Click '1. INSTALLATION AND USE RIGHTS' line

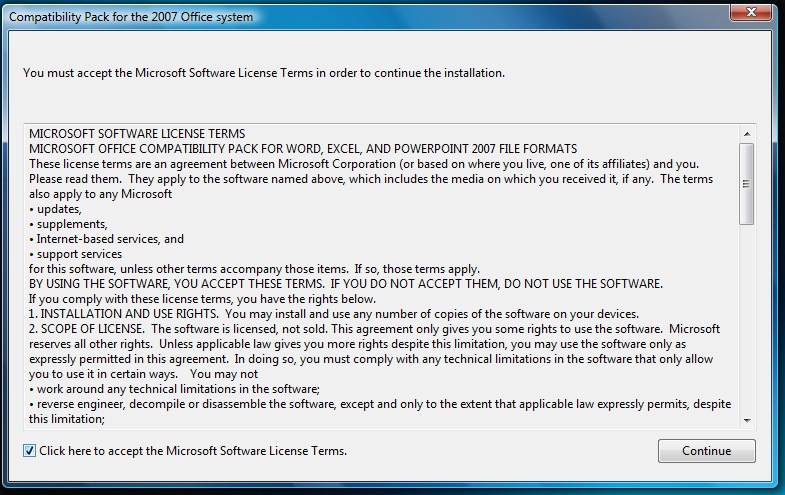coord(334,314)
